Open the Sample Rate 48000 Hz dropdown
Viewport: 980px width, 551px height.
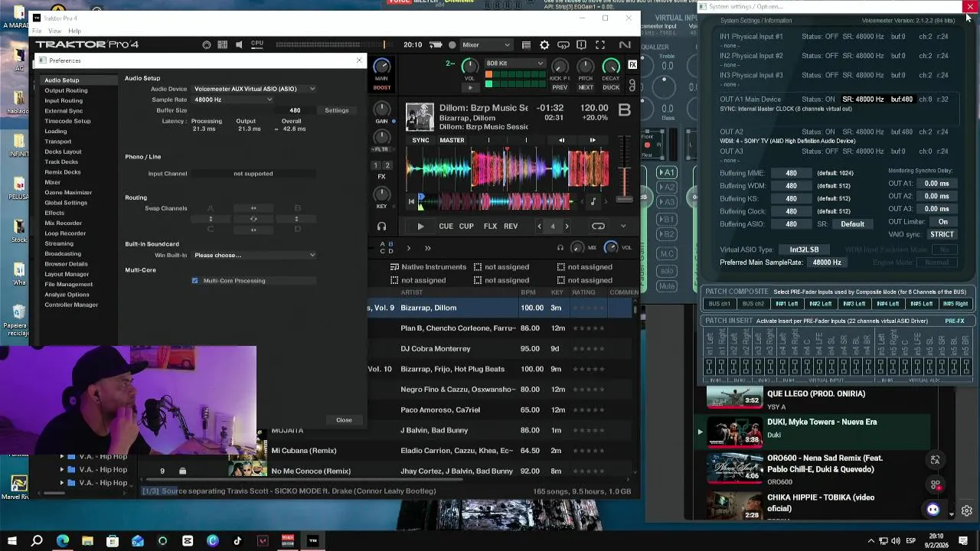tap(233, 99)
